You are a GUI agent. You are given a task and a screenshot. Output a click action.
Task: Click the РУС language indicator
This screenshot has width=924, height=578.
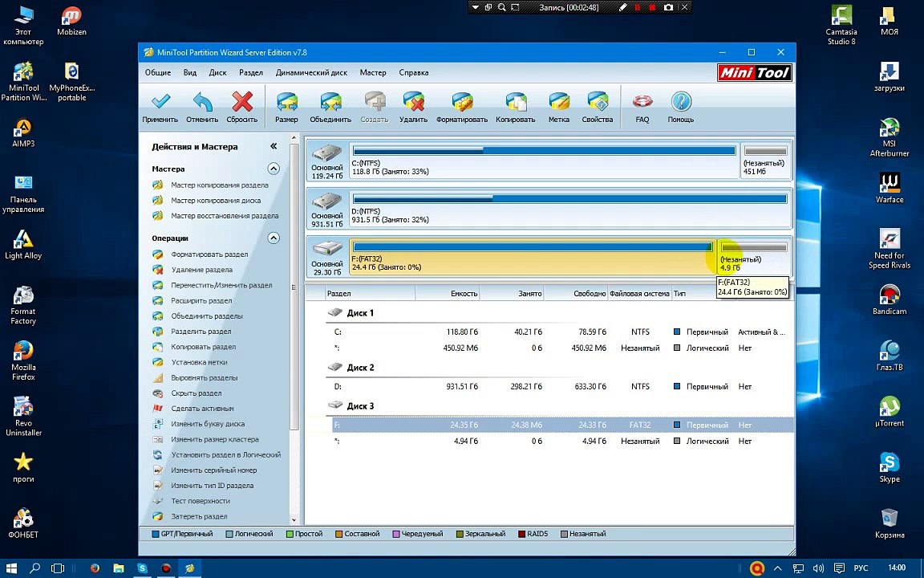pos(861,568)
